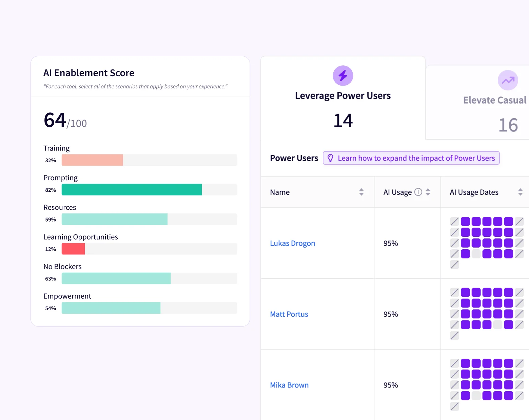This screenshot has height=420, width=529.
Task: Open Learn how to expand the impact link
Action: 417,158
